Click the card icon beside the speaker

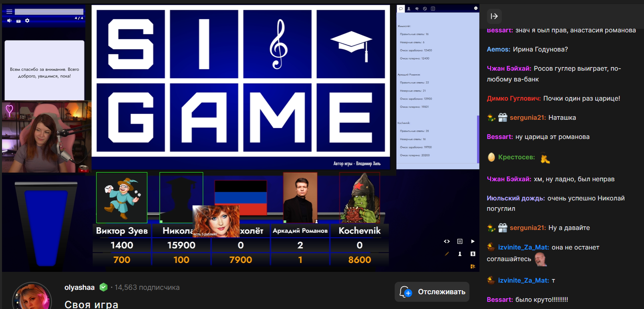18,21
